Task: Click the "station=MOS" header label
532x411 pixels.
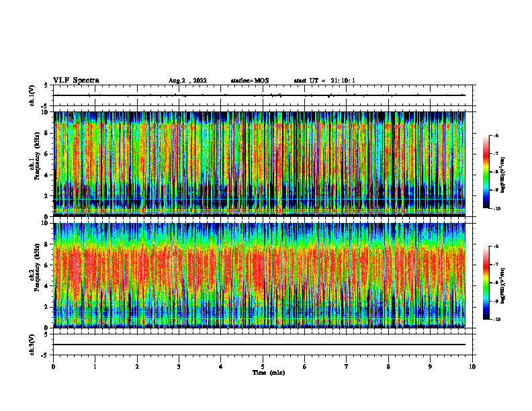Action: (x=250, y=81)
